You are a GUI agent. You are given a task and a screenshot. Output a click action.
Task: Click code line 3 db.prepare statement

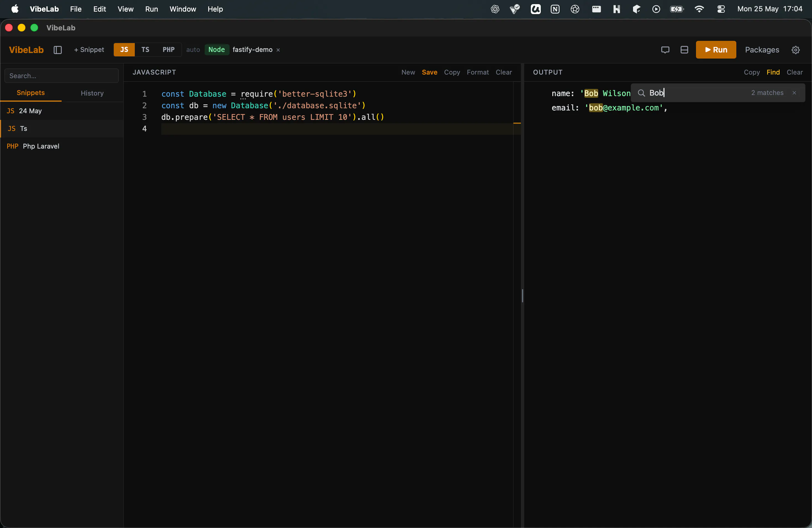coord(273,117)
